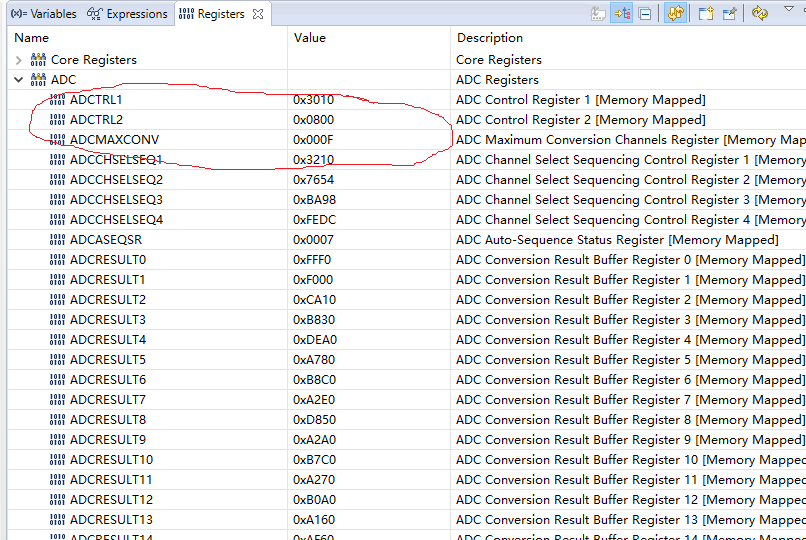
Task: Click the Show Type Names toolbar icon
Action: tap(598, 13)
